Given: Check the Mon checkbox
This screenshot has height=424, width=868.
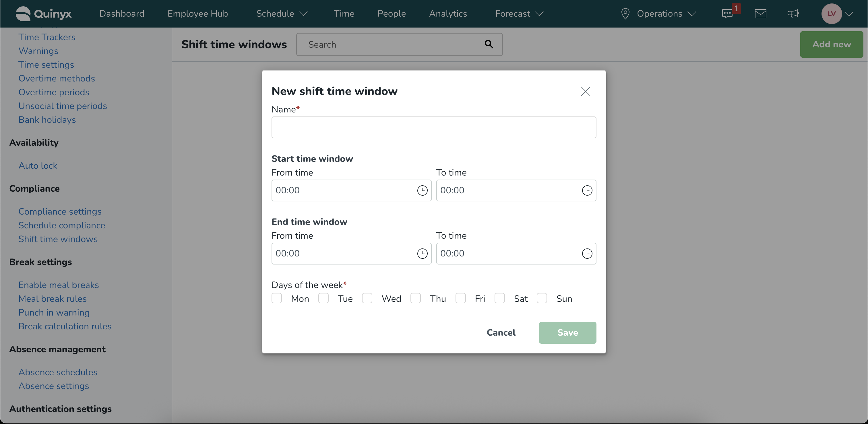Looking at the screenshot, I should [x=277, y=298].
